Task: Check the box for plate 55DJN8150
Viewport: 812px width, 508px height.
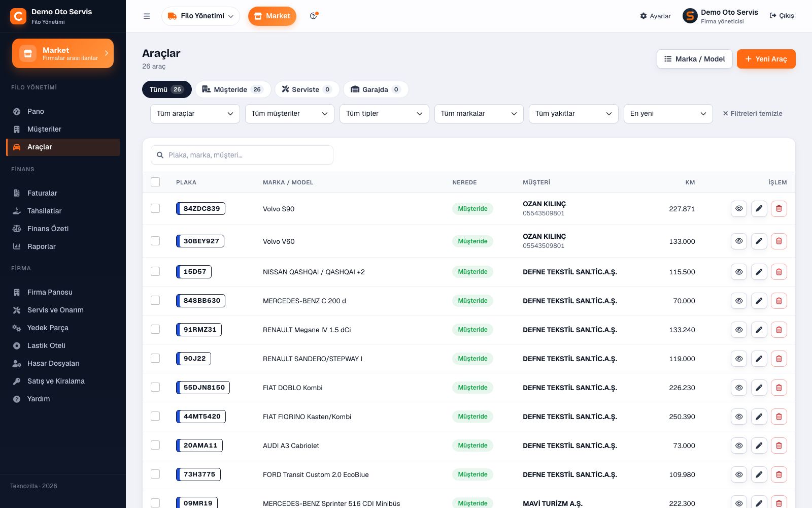Action: (155, 387)
